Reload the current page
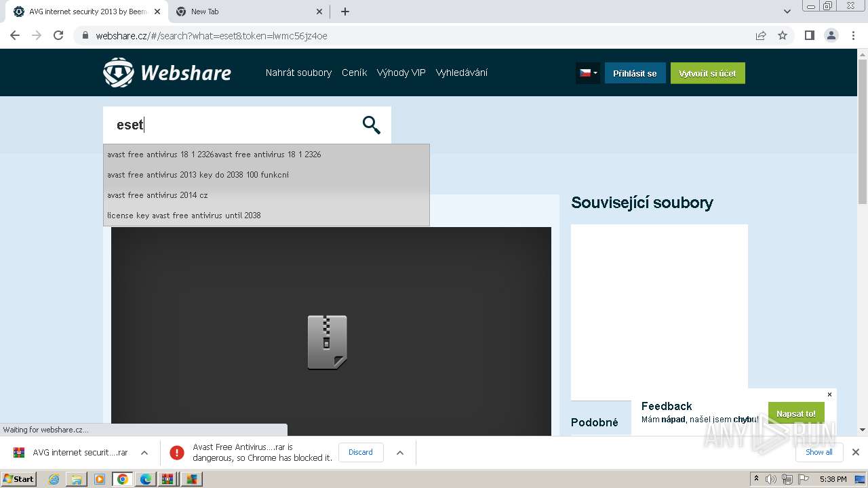Screen dimensions: 868x488 (58, 35)
